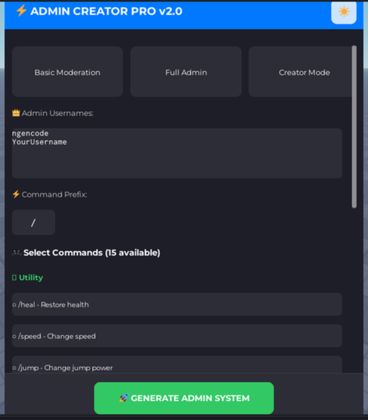Click the 'Admin Usernames:' label
This screenshot has width=368, height=420.
(58, 113)
